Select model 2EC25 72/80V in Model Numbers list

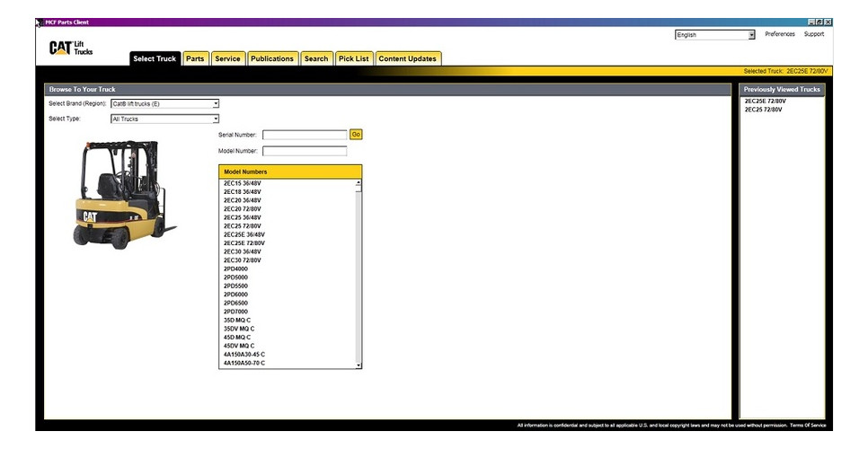[242, 226]
